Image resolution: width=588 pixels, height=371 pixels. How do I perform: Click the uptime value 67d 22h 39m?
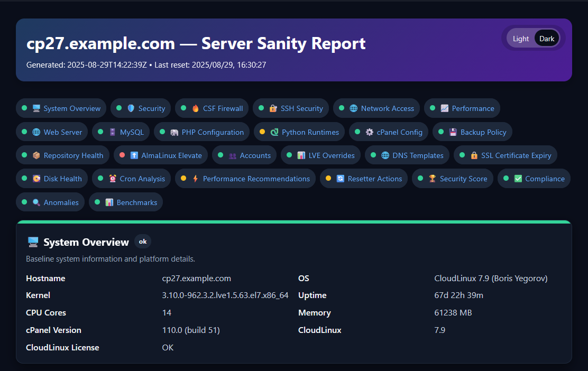[458, 295]
